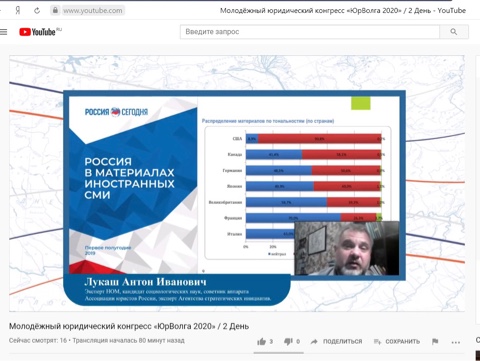Click the magnifier search button
Viewport: 480px width, 361px height.
click(454, 32)
